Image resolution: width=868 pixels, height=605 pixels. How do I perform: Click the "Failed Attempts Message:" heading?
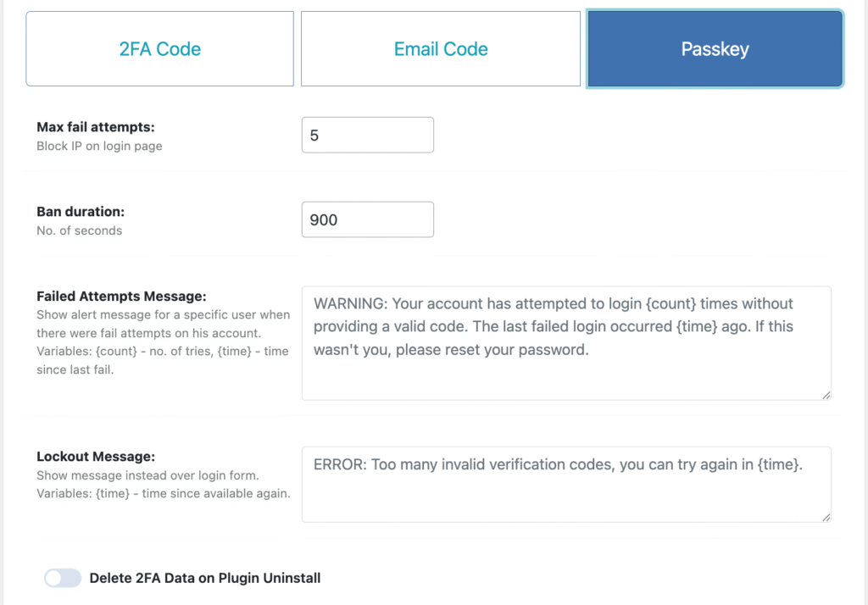[121, 297]
